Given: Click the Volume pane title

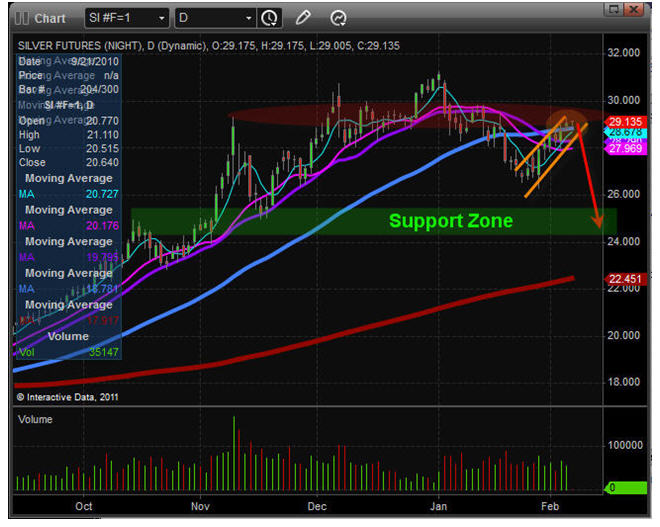Looking at the screenshot, I should tap(36, 421).
